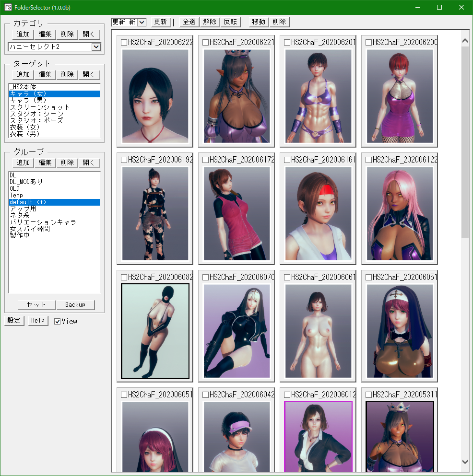Check the HS2ChaF_202006201 card checkbox
This screenshot has height=476, width=473.
[x=287, y=43]
